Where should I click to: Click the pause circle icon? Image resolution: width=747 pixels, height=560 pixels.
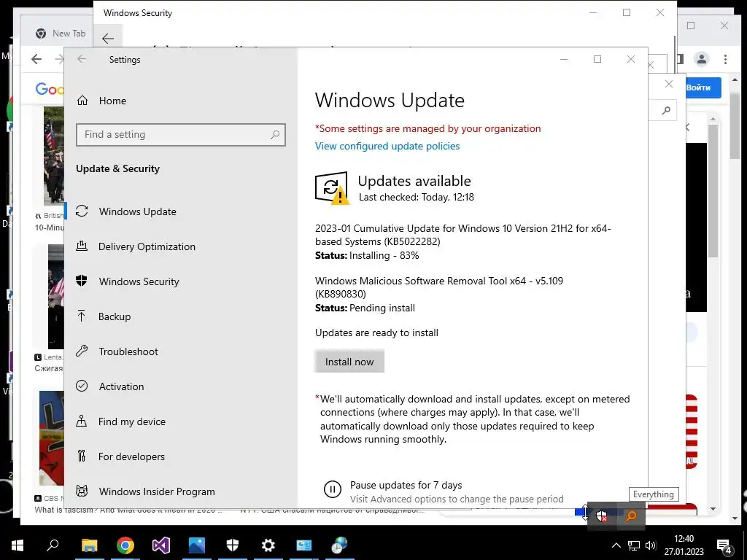333,489
